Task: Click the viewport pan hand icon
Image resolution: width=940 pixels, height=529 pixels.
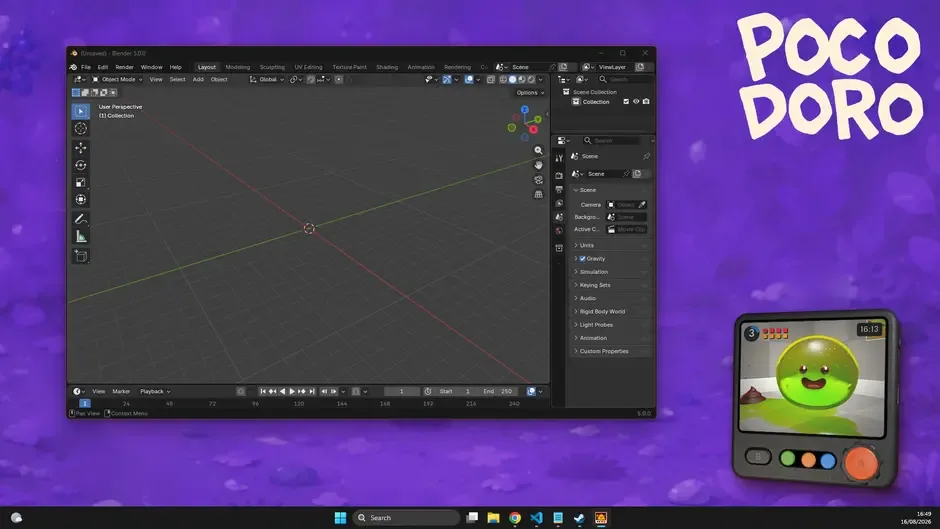Action: point(538,165)
